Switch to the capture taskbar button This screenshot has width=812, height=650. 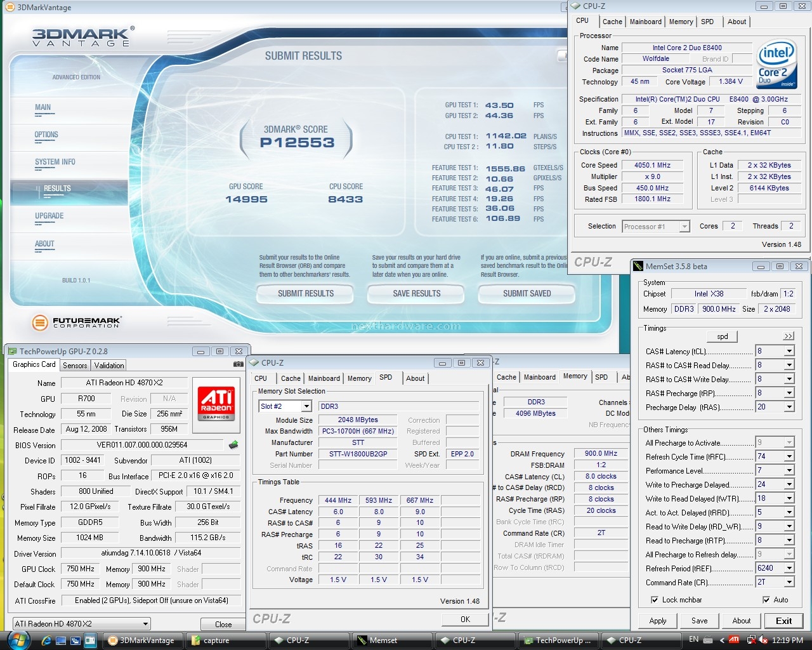225,640
